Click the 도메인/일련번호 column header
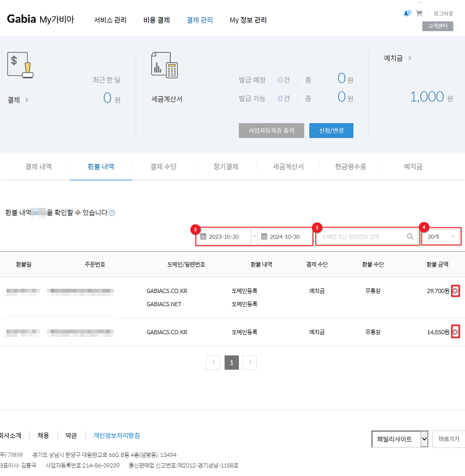 coord(186,264)
